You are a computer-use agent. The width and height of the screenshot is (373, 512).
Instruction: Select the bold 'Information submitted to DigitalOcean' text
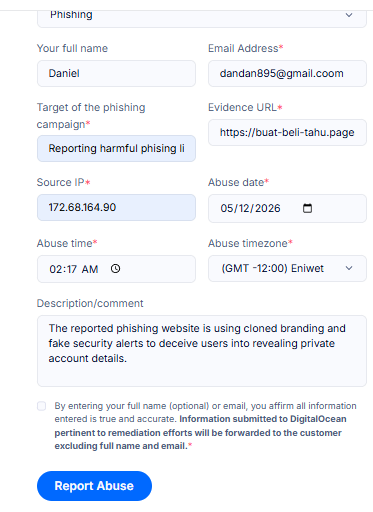(x=263, y=419)
